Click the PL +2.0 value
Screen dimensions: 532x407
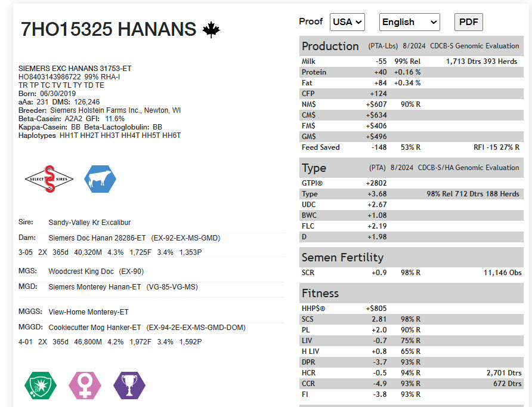379,330
